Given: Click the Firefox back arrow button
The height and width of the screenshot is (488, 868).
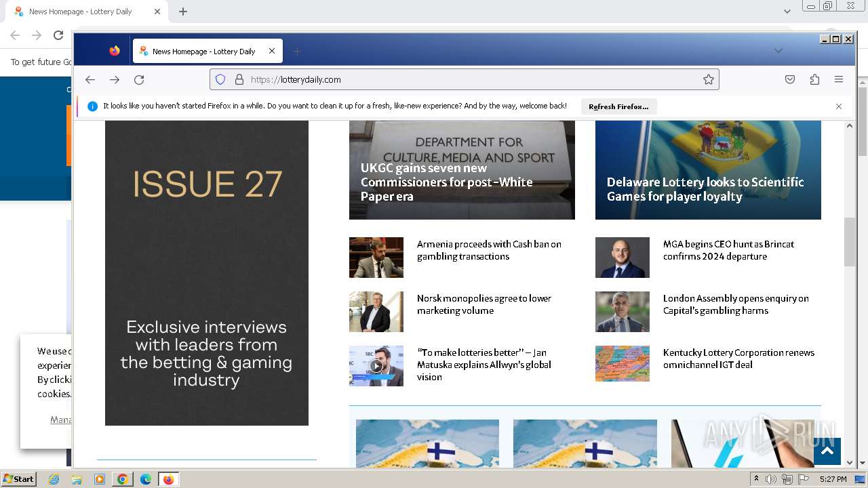Looking at the screenshot, I should point(90,79).
